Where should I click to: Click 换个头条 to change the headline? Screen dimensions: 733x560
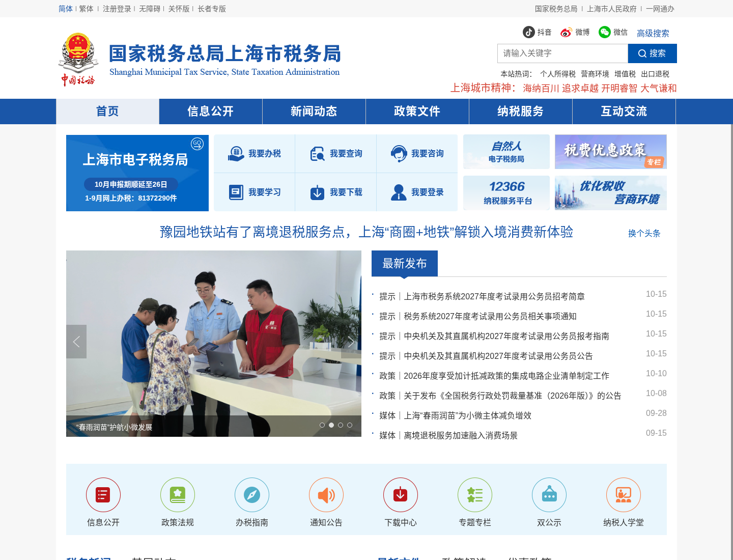click(644, 233)
